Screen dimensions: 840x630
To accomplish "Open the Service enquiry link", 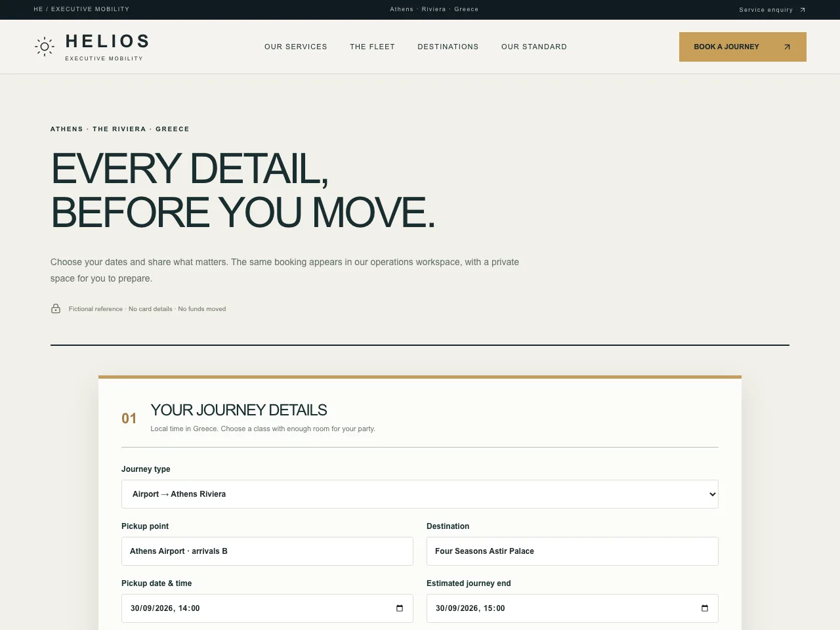I will coord(772,10).
